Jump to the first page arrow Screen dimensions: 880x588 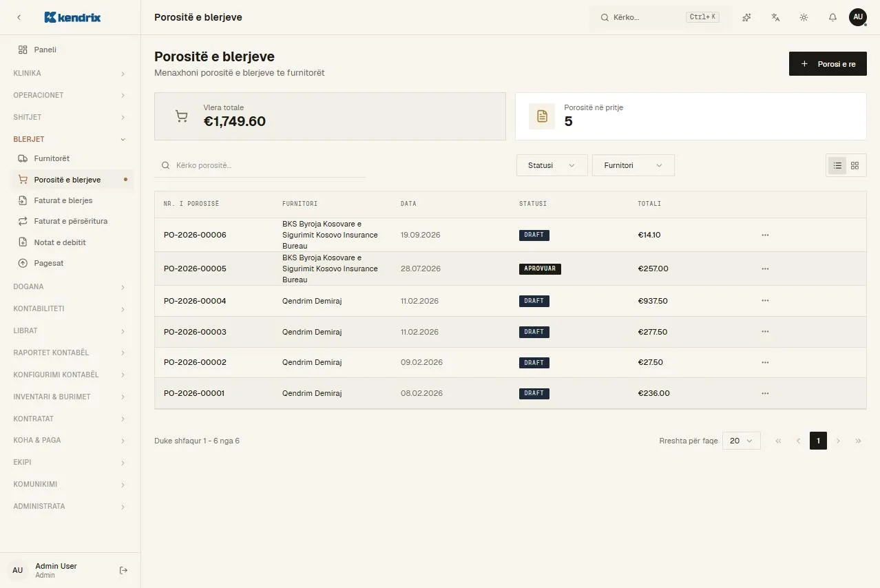[778, 441]
